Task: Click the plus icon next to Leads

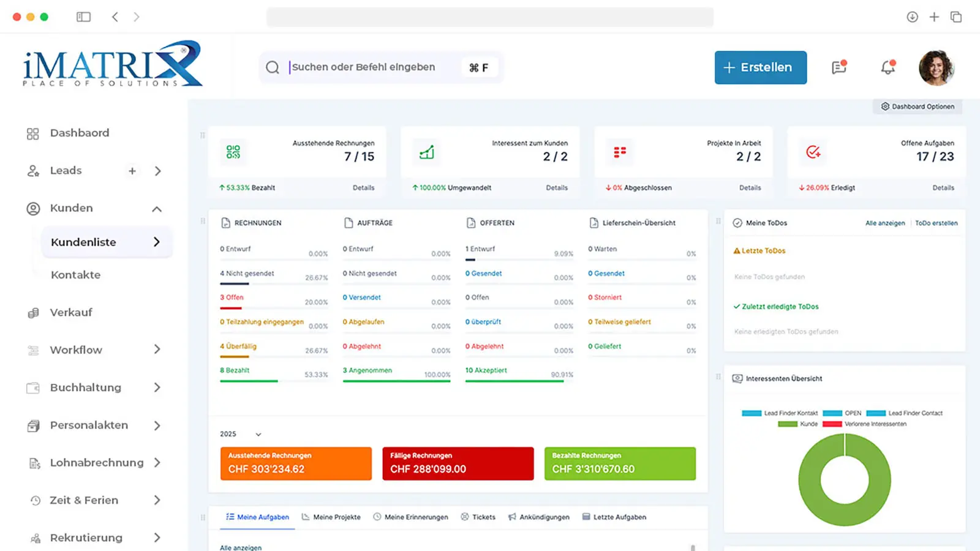Action: [132, 171]
